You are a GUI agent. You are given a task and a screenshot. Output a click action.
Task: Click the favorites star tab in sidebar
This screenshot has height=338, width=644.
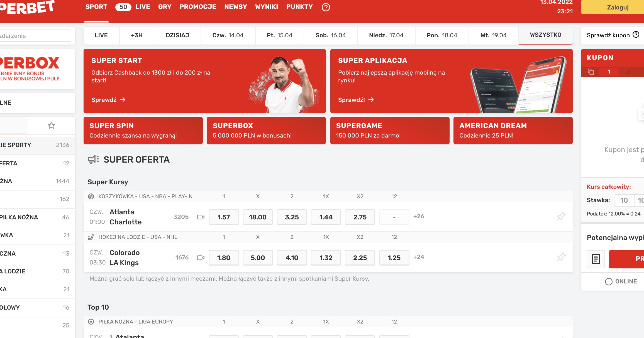(51, 126)
